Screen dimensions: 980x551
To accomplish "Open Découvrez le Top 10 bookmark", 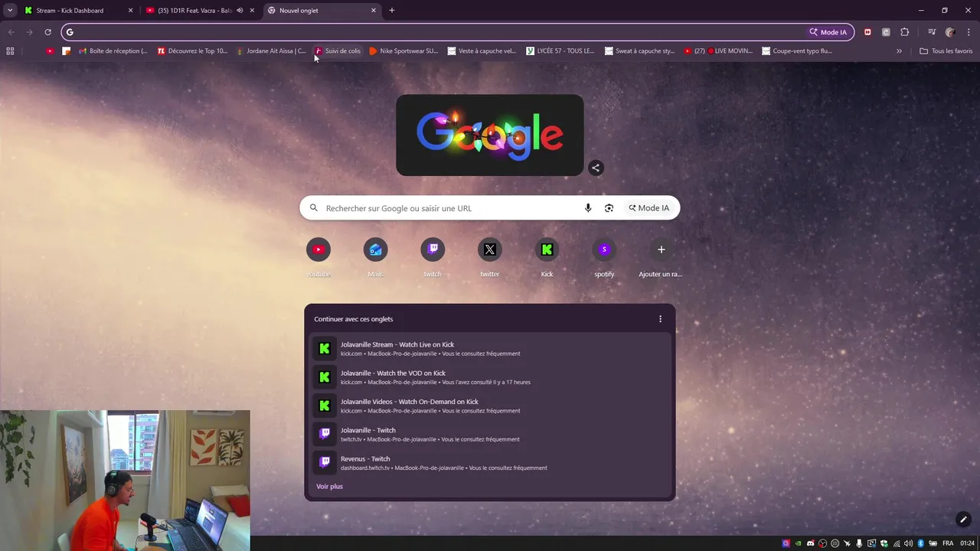I will click(192, 51).
